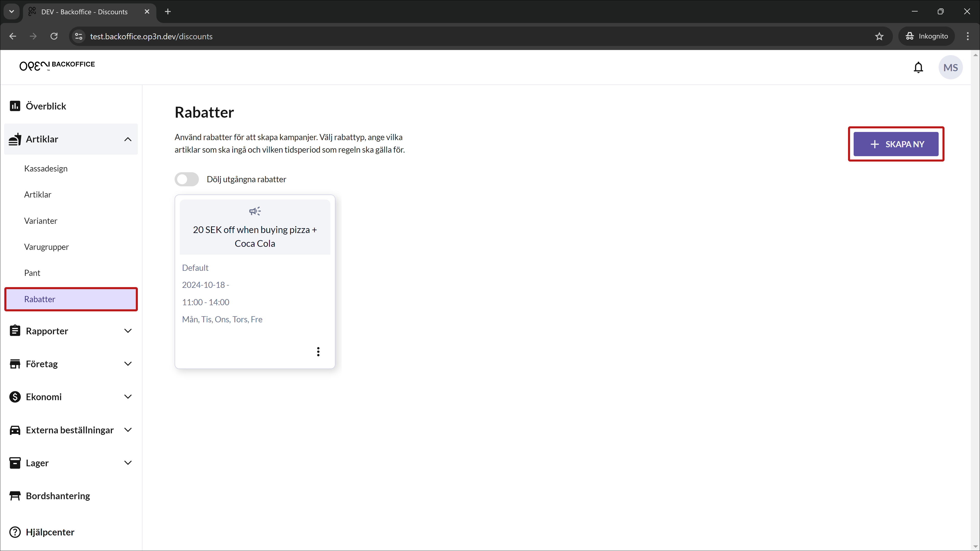Image resolution: width=980 pixels, height=551 pixels.
Task: Bookmark this page with star icon
Action: coord(879,36)
